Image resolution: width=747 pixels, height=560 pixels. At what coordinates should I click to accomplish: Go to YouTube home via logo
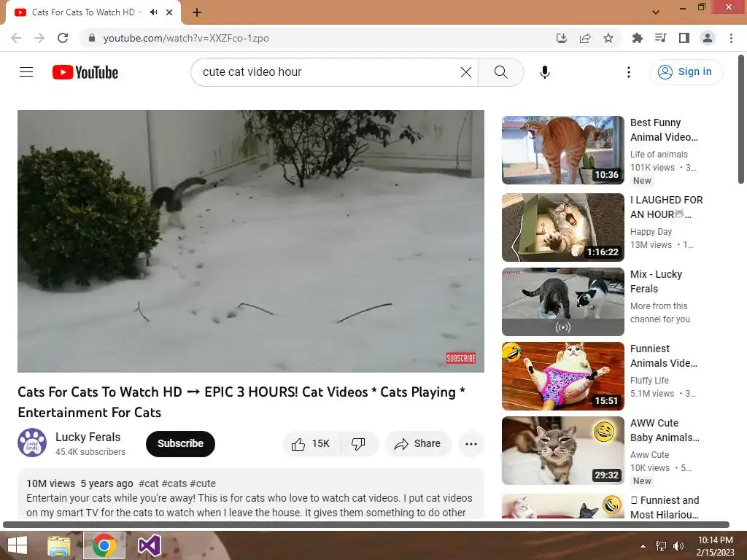pyautogui.click(x=85, y=72)
